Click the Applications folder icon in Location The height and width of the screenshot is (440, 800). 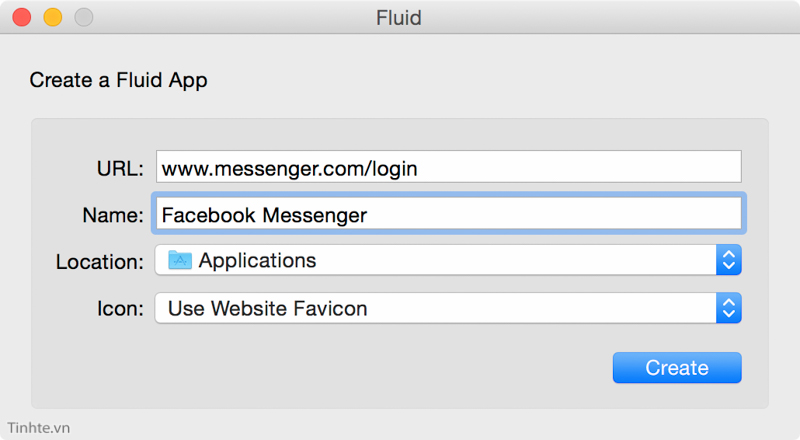tap(180, 260)
